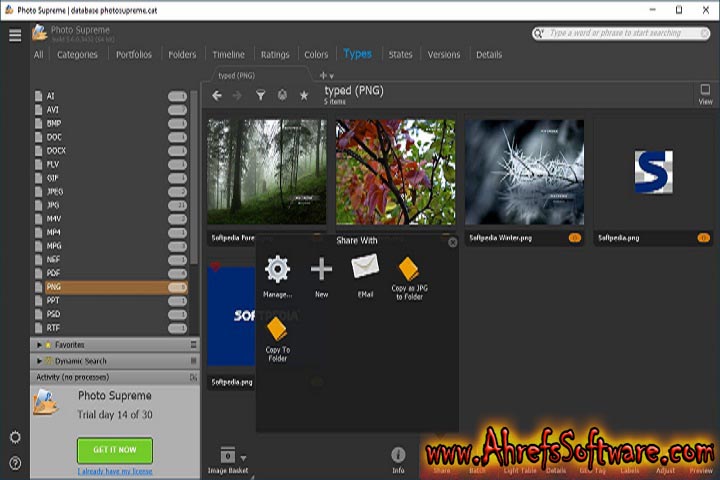Click the GET IT NOW button
Viewport: 720px width, 480px height.
pos(115,450)
